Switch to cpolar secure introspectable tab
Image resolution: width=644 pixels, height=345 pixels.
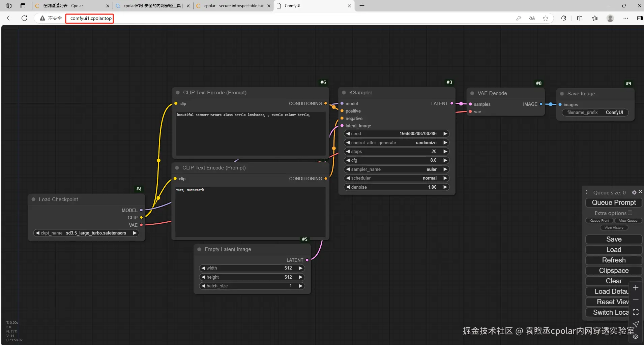click(233, 6)
